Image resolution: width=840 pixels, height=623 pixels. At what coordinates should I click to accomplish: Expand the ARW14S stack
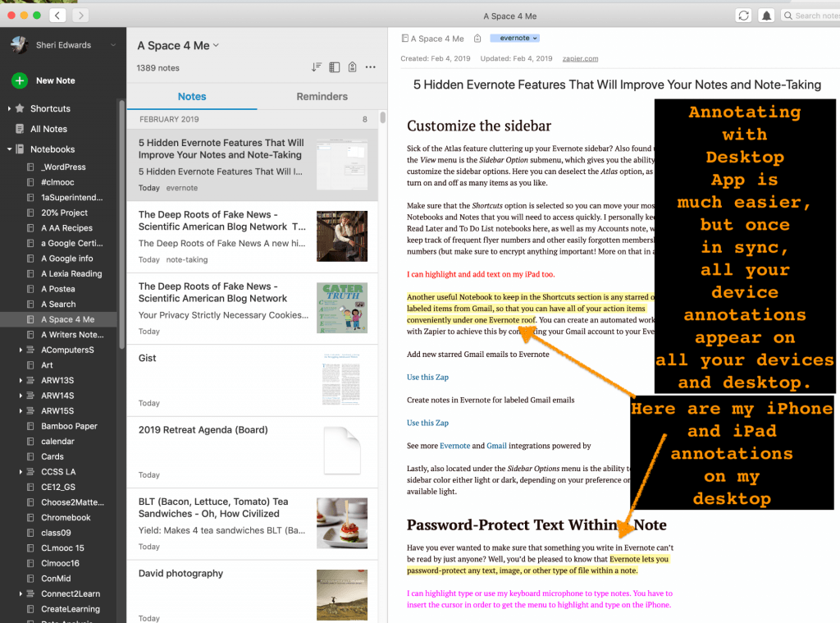pos(21,395)
